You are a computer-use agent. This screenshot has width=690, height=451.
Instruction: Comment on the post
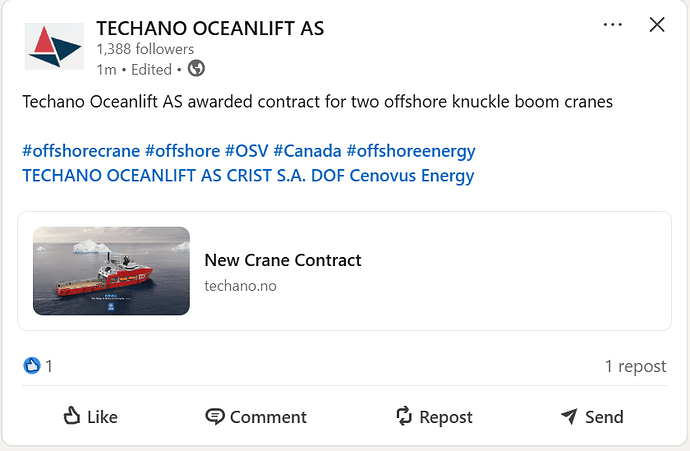(256, 417)
